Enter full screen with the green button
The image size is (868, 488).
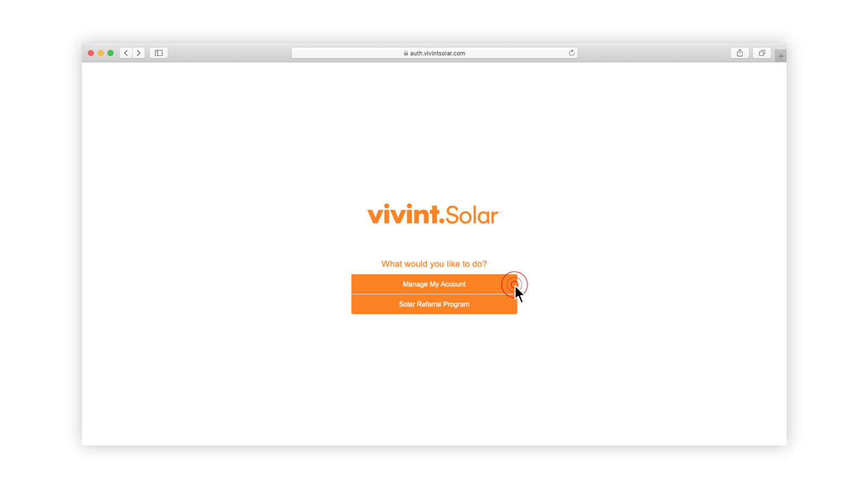tap(111, 53)
